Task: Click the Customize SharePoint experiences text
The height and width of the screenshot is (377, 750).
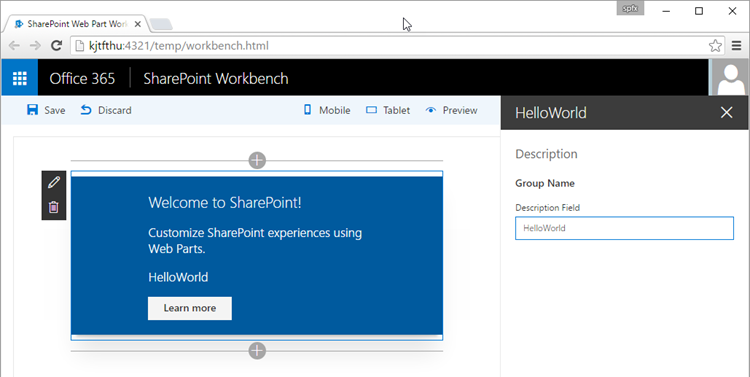Action: [255, 241]
